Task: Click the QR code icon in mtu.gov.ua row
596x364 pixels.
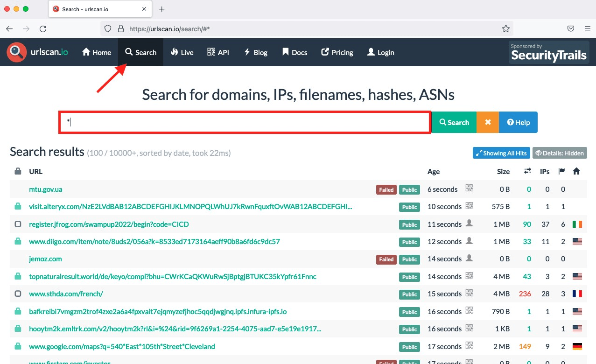Action: tap(469, 189)
